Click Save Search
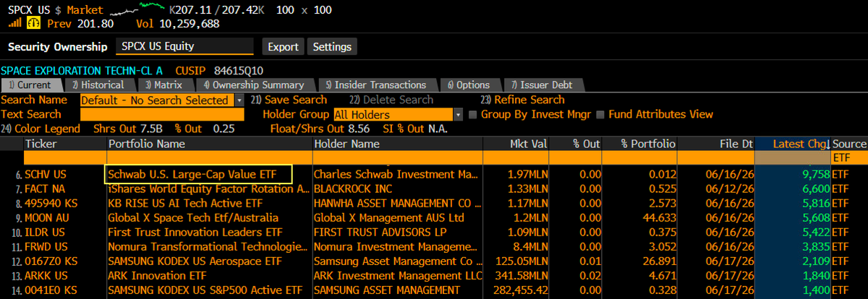 [x=289, y=100]
